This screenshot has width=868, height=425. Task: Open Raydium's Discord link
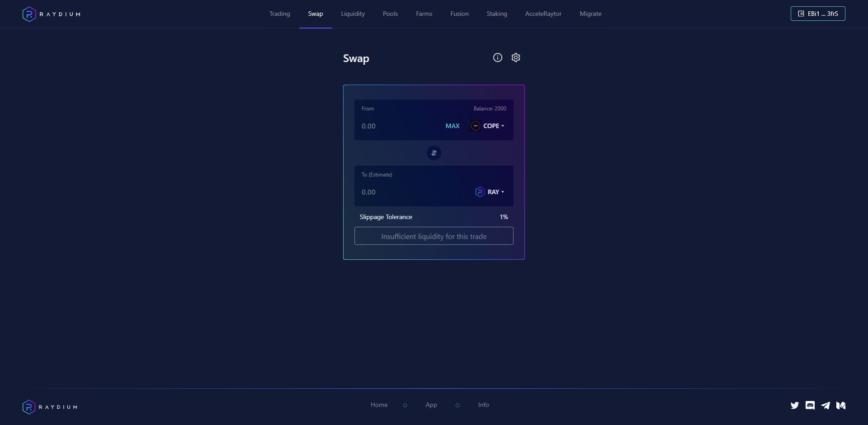pyautogui.click(x=810, y=406)
